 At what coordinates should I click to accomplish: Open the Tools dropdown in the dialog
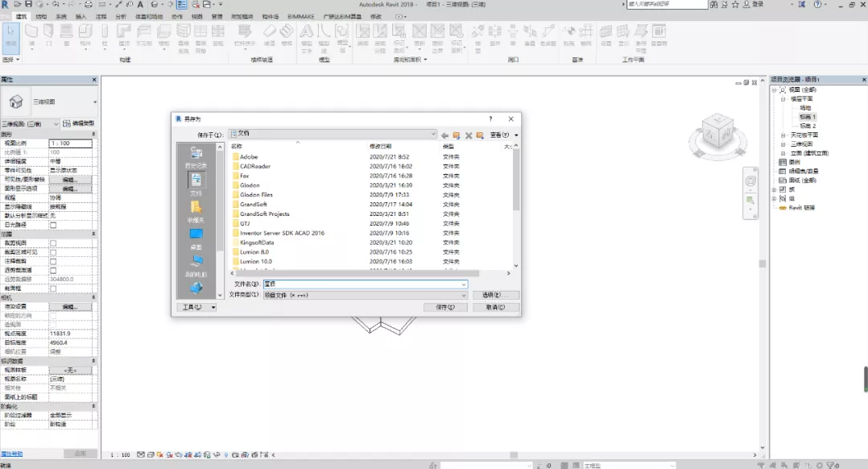click(x=196, y=307)
